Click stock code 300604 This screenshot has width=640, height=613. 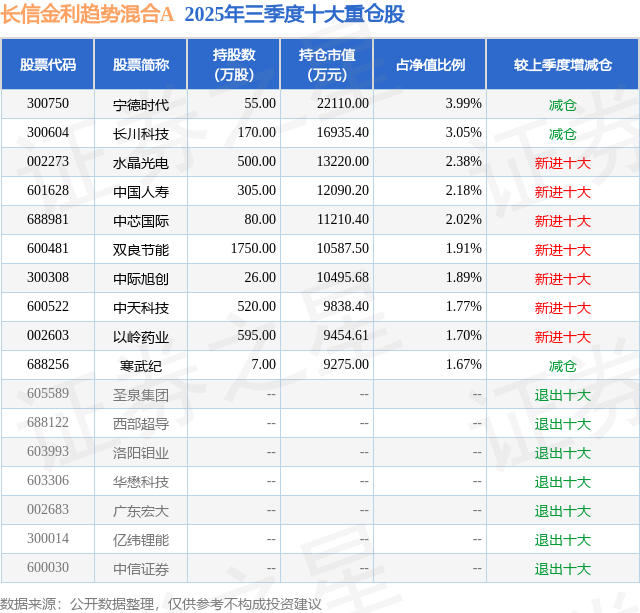48,133
